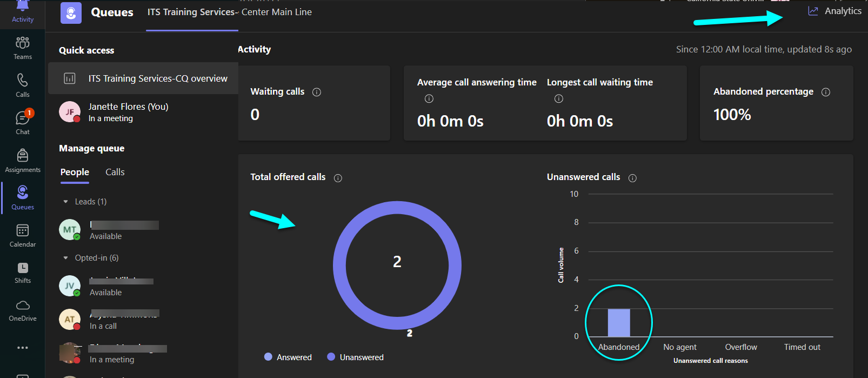Viewport: 868px width, 378px height.
Task: Open the Activity bell icon
Action: 23,6
